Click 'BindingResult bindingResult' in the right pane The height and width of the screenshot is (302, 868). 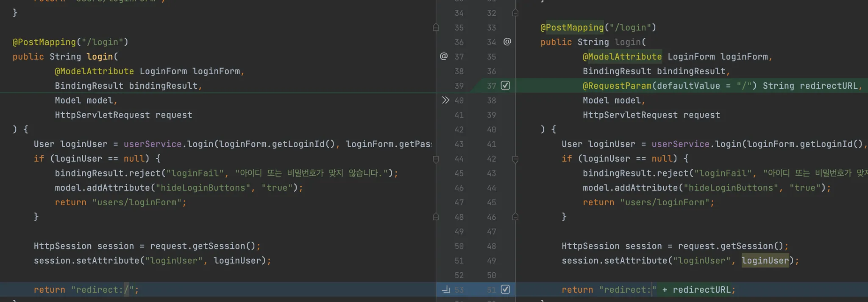(654, 71)
